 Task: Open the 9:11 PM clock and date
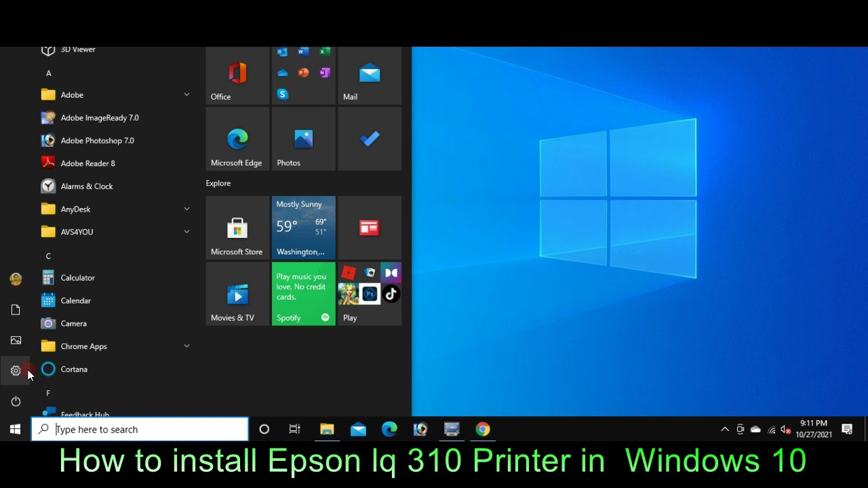[x=814, y=429]
